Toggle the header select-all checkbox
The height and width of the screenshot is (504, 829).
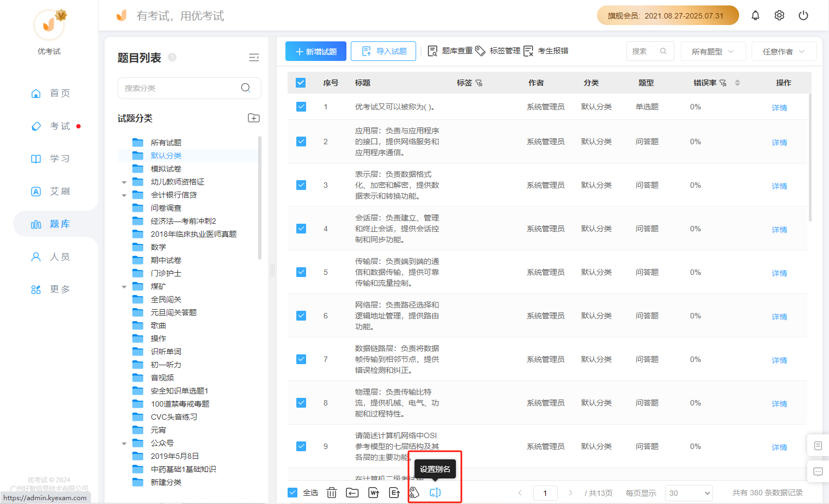[301, 83]
